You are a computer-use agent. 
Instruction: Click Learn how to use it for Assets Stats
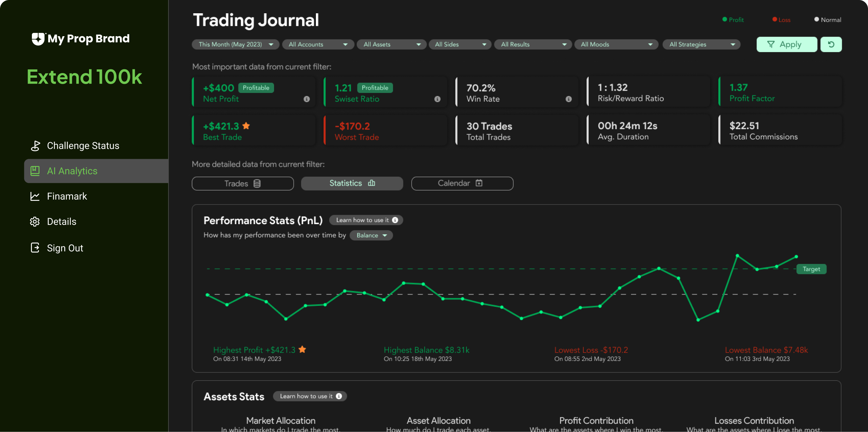pyautogui.click(x=310, y=396)
